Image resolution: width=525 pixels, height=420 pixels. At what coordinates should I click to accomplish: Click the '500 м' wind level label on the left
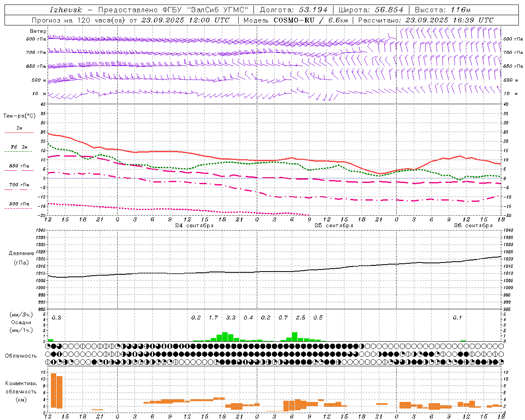[x=39, y=80]
